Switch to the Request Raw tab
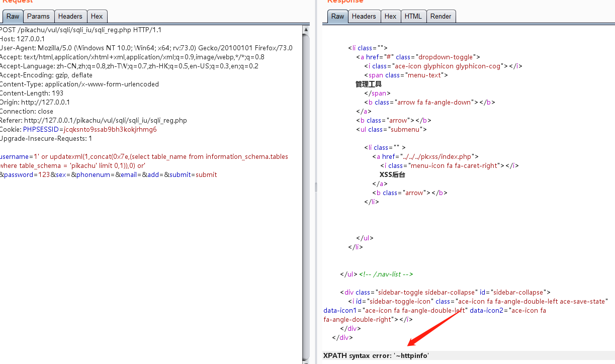The image size is (615, 364). point(13,16)
